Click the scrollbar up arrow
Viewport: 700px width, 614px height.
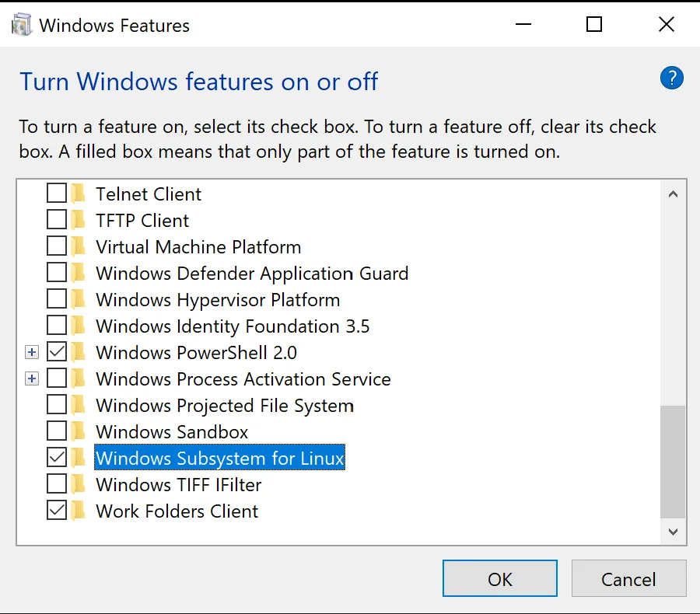click(673, 194)
